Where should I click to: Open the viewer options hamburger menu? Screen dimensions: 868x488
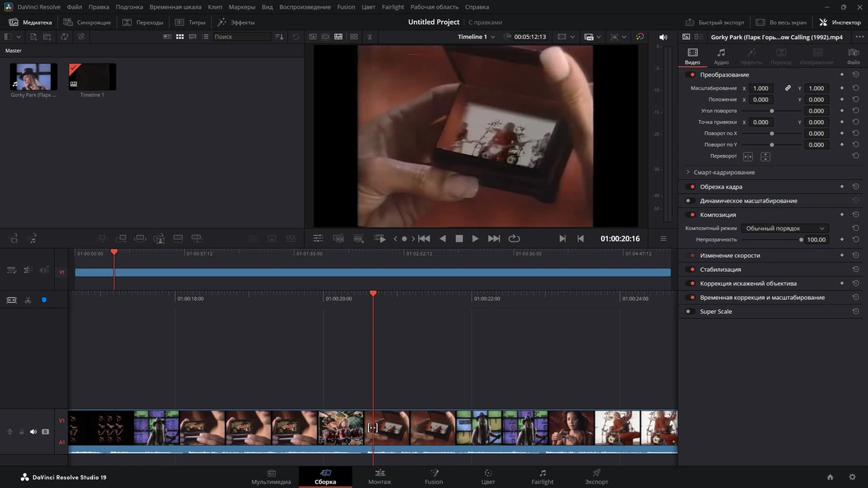click(663, 239)
